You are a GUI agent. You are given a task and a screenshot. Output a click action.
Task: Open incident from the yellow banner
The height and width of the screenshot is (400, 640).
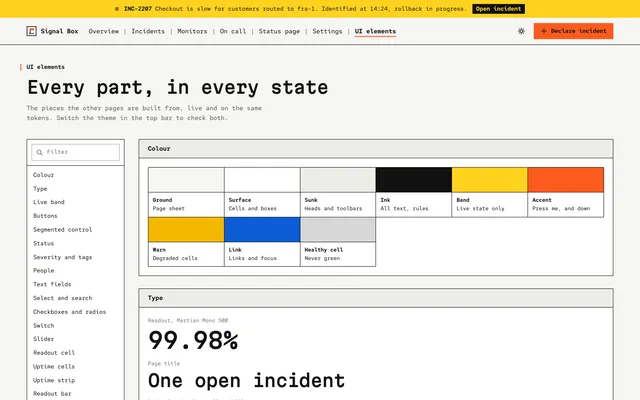(498, 9)
